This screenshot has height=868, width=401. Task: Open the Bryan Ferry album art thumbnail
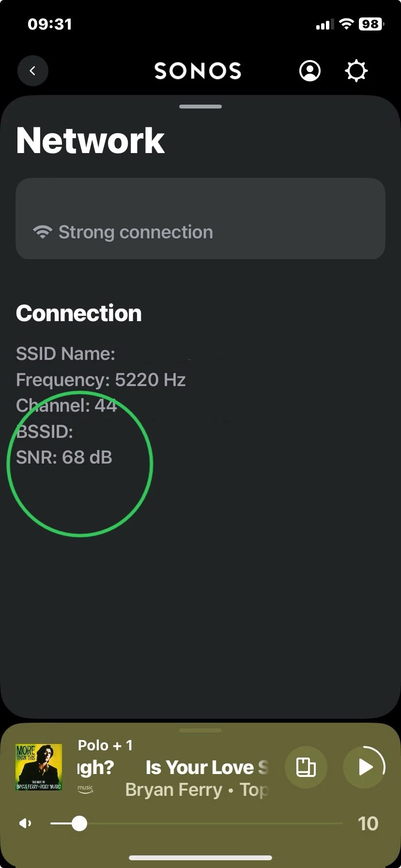39,767
